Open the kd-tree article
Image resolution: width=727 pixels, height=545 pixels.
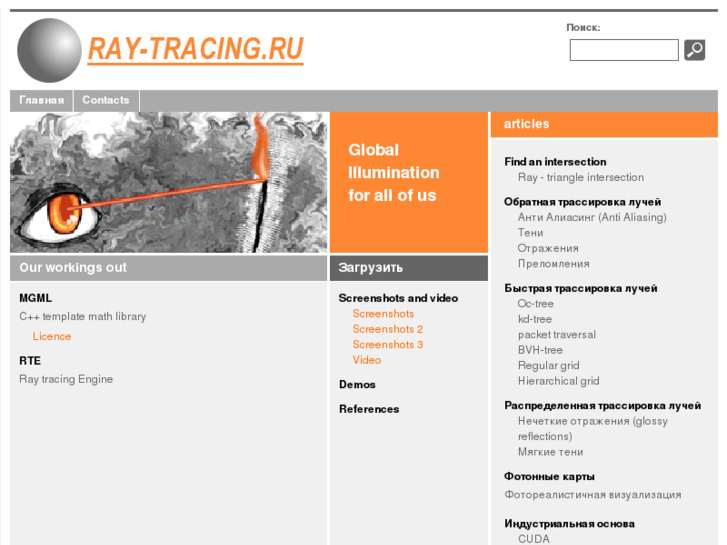point(535,319)
